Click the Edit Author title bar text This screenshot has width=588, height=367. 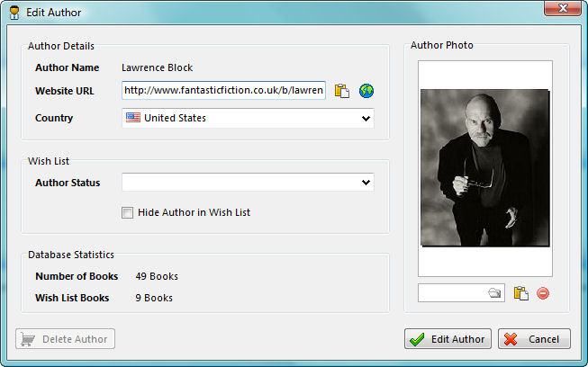click(x=54, y=13)
